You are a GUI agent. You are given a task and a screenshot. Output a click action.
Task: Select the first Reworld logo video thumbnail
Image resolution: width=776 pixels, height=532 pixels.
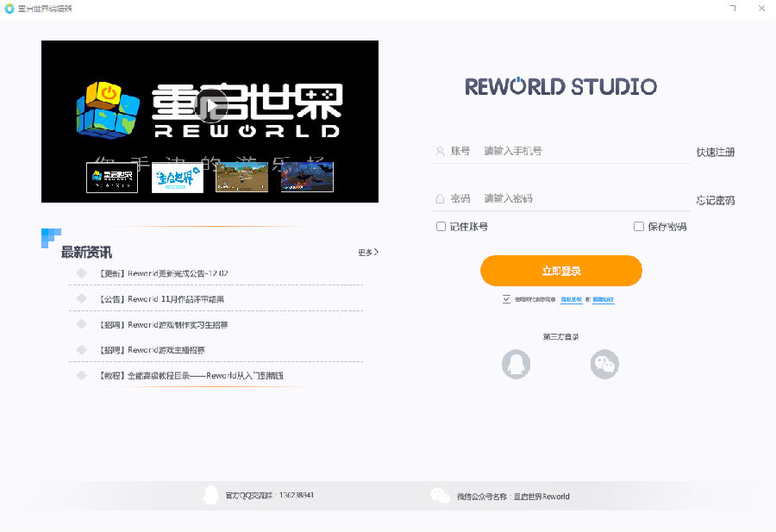click(112, 177)
